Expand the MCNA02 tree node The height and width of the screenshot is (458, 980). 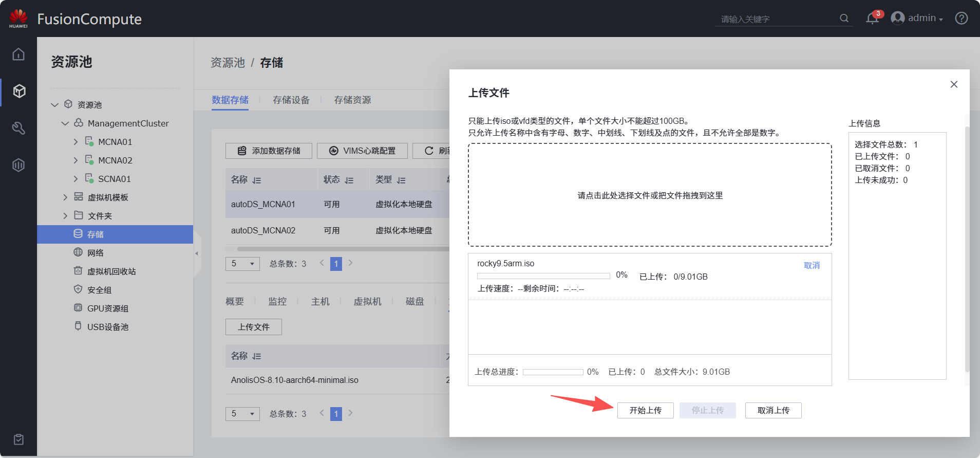[76, 160]
